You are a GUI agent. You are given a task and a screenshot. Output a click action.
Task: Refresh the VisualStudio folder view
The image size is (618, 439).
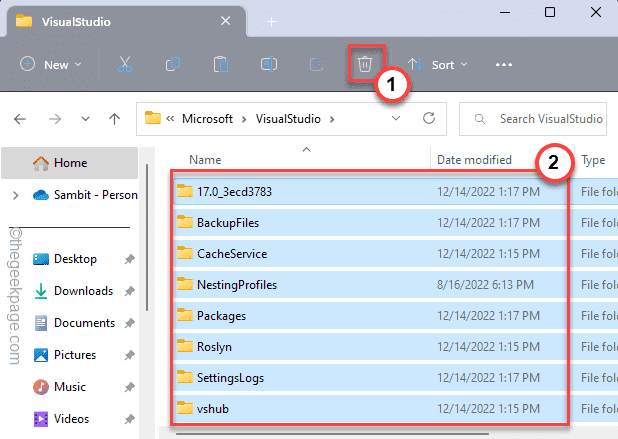pyautogui.click(x=429, y=118)
